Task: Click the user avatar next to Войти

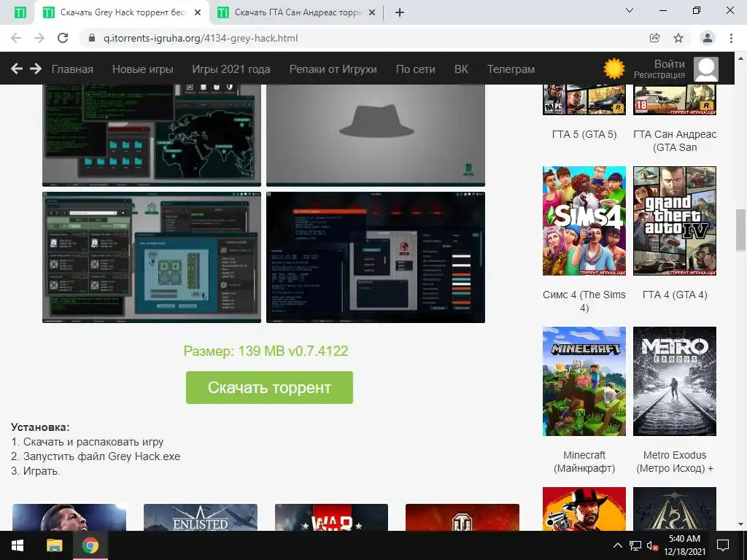Action: (x=706, y=69)
